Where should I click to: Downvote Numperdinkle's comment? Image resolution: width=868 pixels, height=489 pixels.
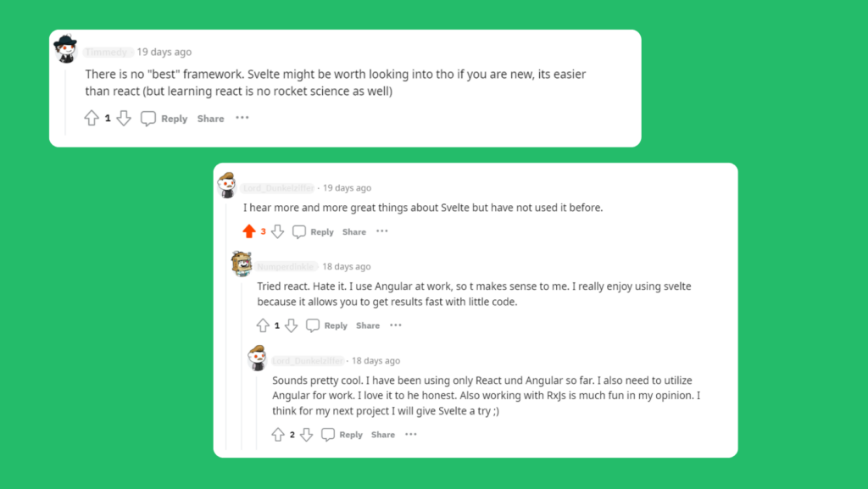coord(292,325)
